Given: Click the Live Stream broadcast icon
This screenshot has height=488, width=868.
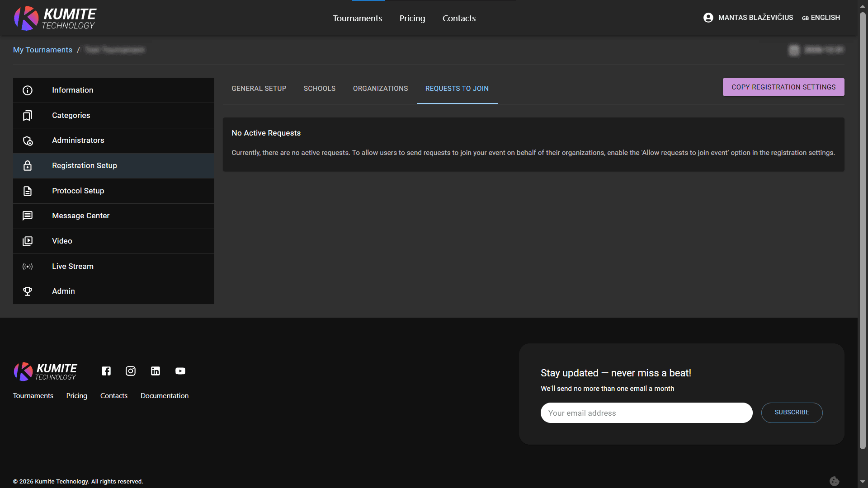Looking at the screenshot, I should click(x=28, y=267).
